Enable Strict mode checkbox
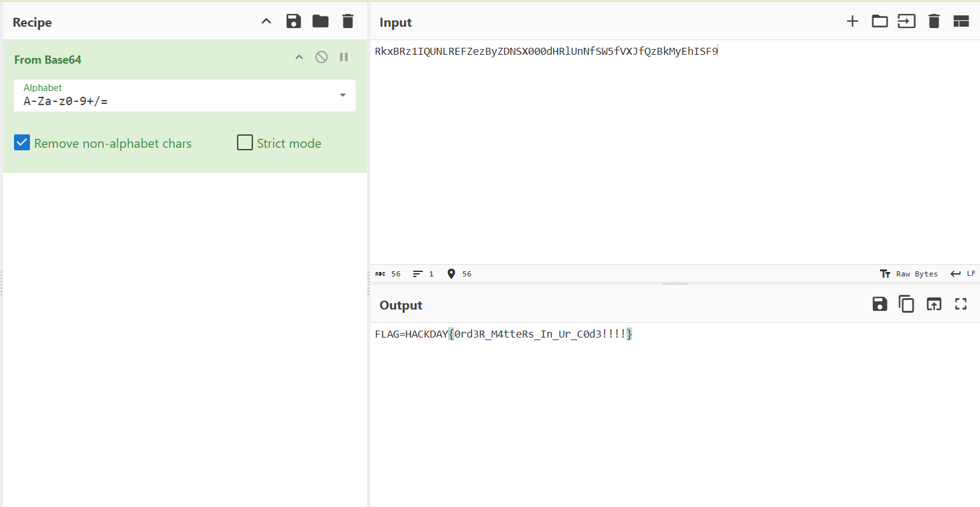 click(245, 143)
